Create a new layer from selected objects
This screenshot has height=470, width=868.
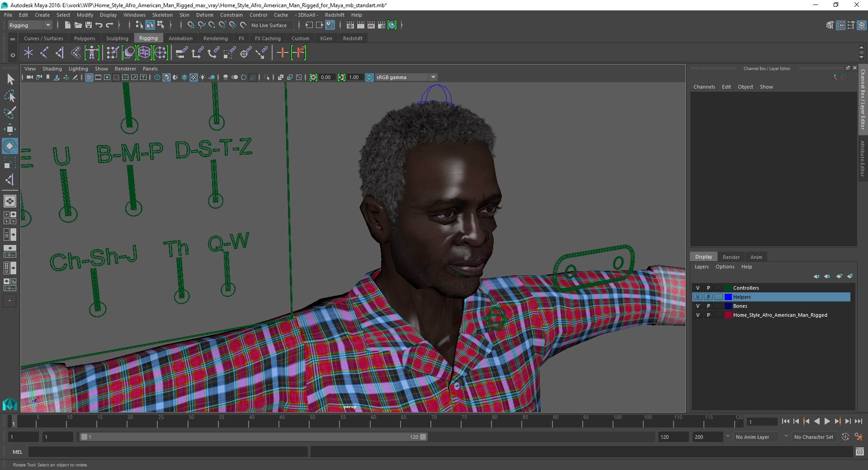tap(850, 276)
